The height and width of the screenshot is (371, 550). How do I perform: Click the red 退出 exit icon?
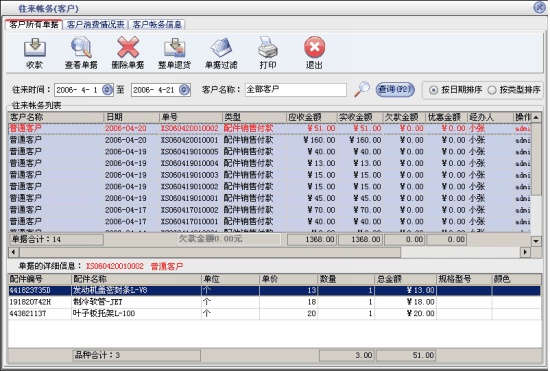[314, 47]
